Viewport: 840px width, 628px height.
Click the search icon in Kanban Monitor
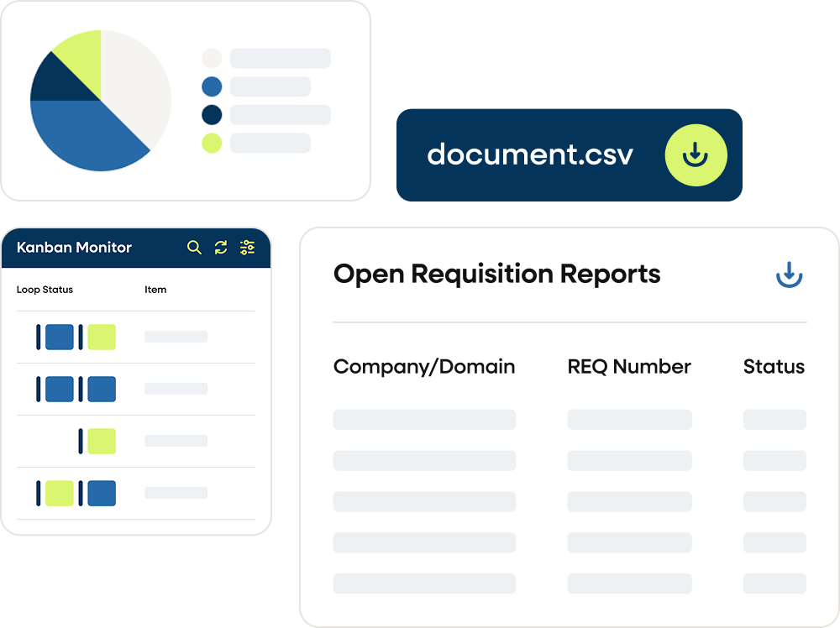[x=195, y=248]
